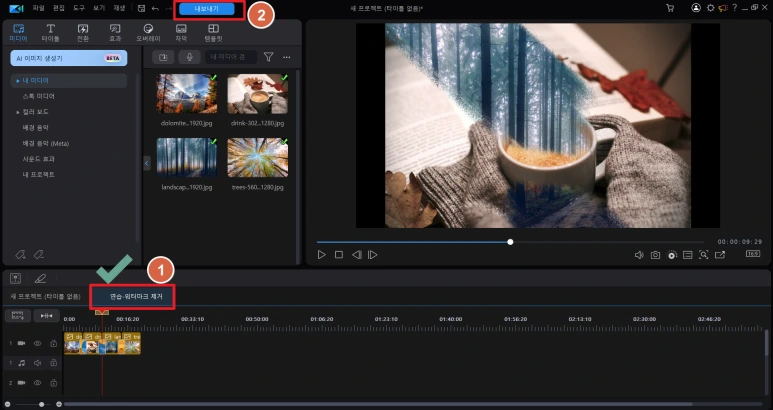The height and width of the screenshot is (410, 773).
Task: Open the media library filter funnel
Action: click(x=268, y=57)
